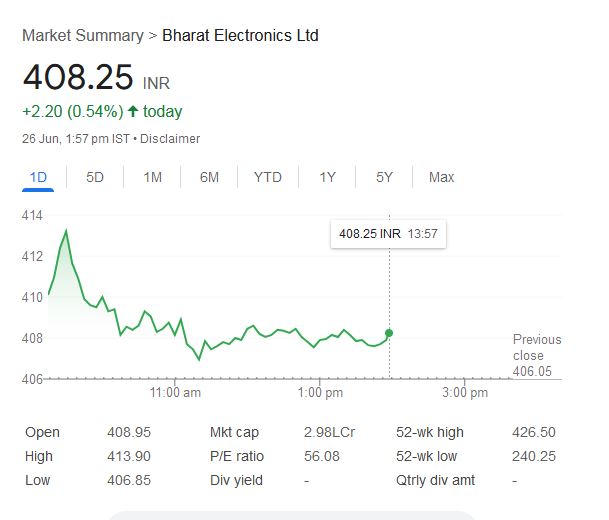This screenshot has width=609, height=520.
Task: Click the green dot chart marker
Action: coord(389,333)
